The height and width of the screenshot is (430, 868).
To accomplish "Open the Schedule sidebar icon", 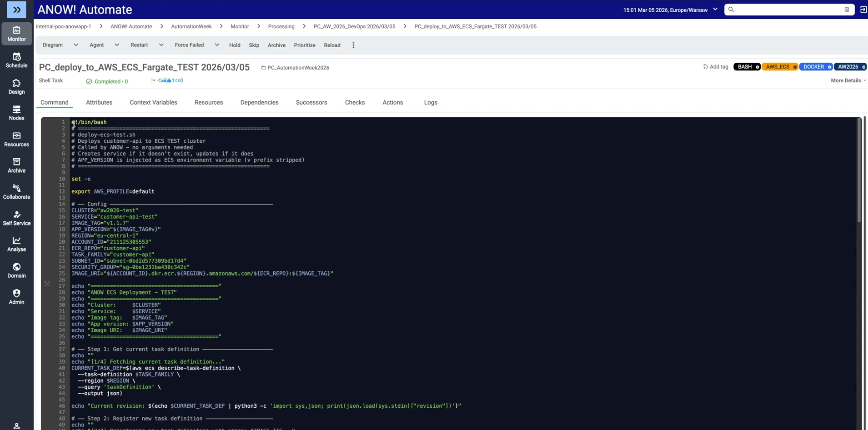I will click(16, 60).
